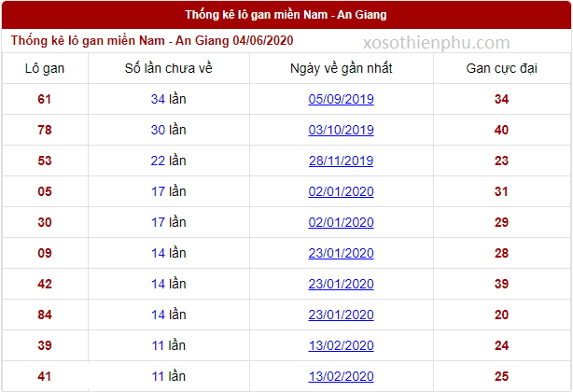Open 13/02/2020 link in row 39
Image resolution: width=573 pixels, height=392 pixels.
pos(341,345)
